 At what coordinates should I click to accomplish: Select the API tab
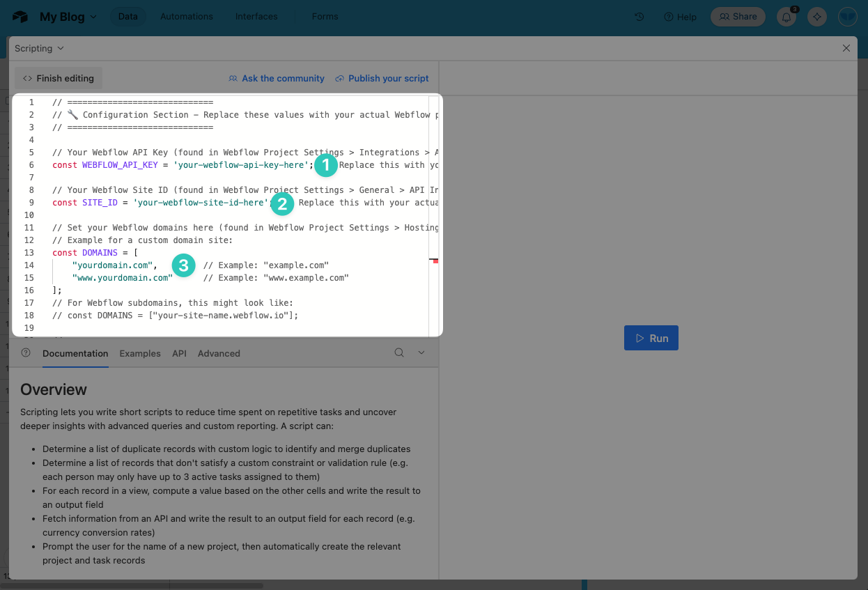click(x=179, y=353)
